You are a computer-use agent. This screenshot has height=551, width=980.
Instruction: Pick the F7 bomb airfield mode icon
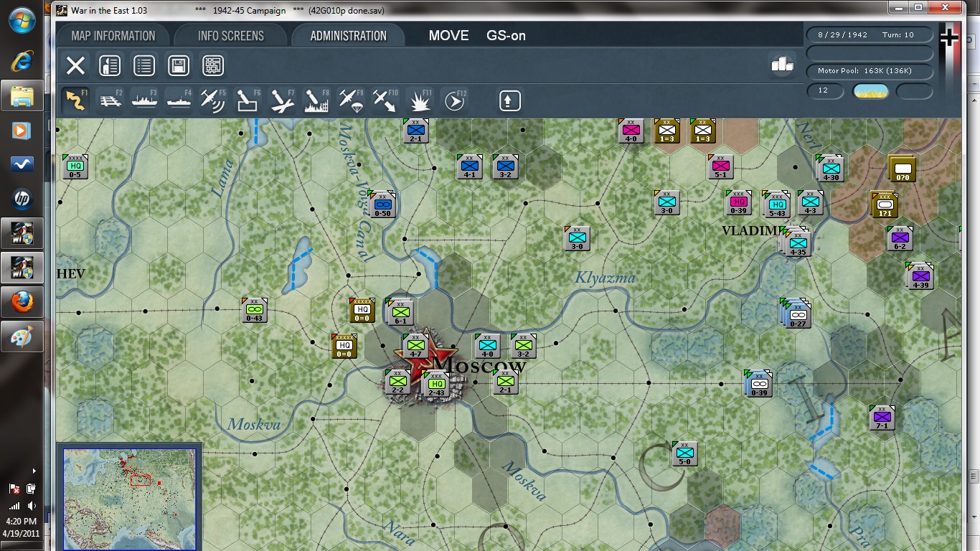(282, 100)
